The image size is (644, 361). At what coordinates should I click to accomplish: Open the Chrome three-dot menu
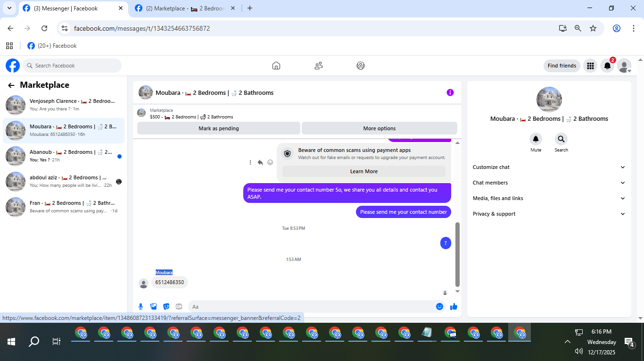634,28
